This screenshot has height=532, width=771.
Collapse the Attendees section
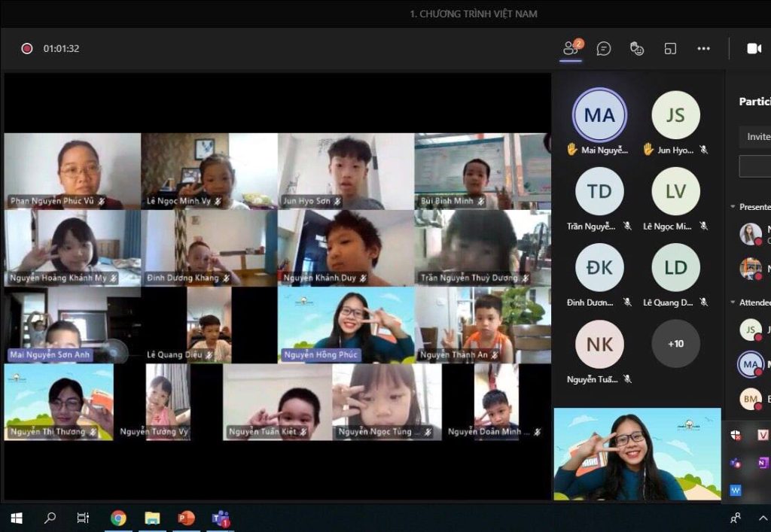point(733,302)
